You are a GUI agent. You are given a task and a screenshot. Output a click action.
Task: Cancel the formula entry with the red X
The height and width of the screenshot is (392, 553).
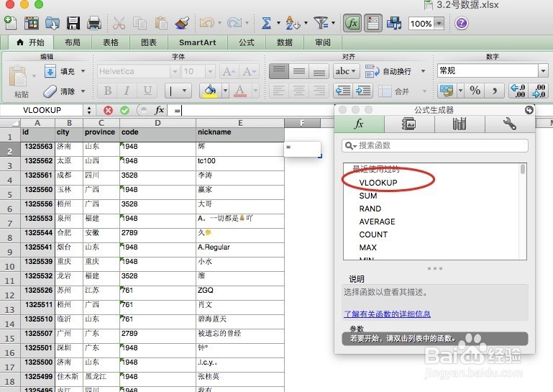coord(108,111)
